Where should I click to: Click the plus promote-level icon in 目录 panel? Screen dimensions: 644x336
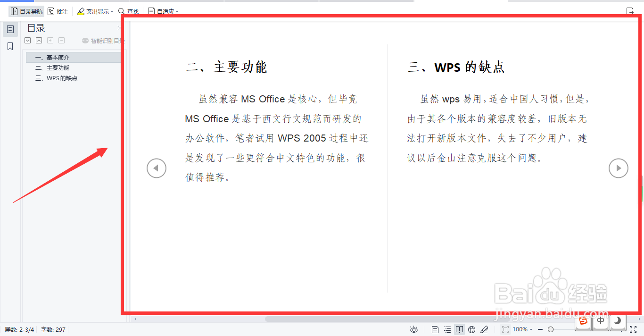tap(50, 41)
